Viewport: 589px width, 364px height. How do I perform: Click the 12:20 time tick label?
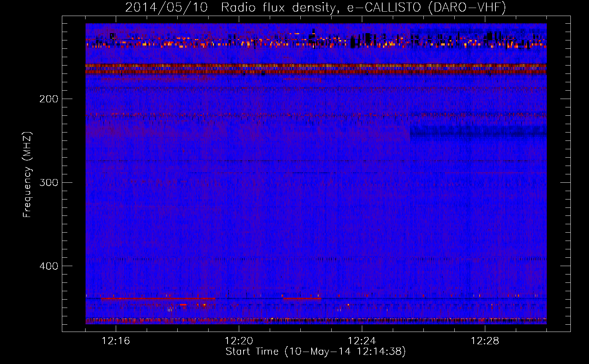point(239,341)
